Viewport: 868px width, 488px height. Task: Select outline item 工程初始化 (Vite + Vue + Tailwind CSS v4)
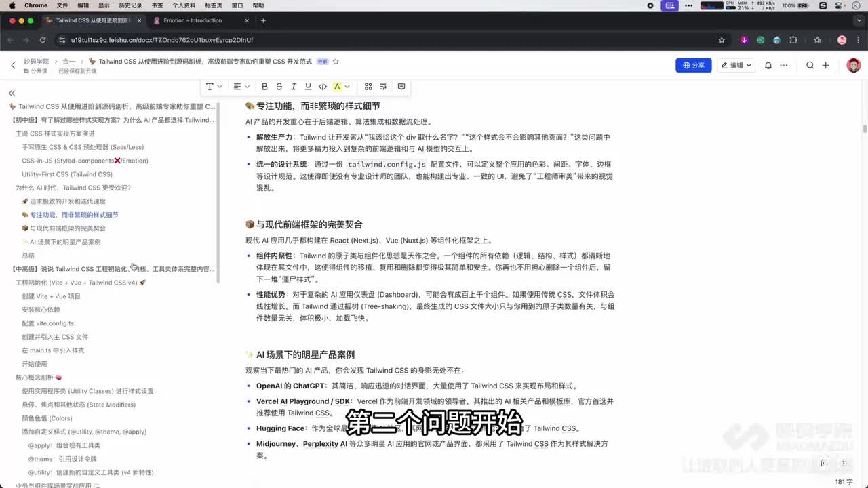[81, 283]
